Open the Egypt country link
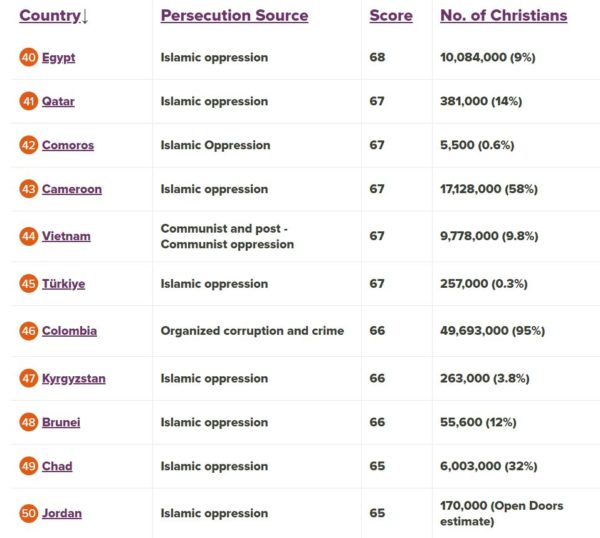600x538 pixels. 58,58
